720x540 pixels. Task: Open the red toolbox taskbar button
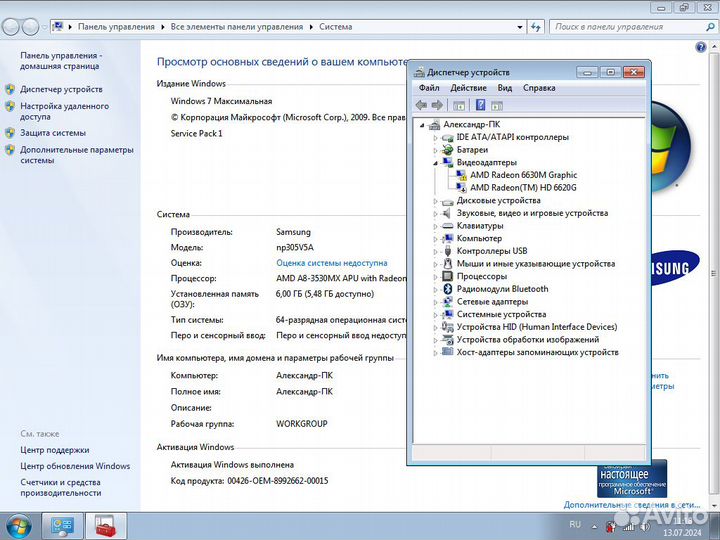click(x=106, y=526)
